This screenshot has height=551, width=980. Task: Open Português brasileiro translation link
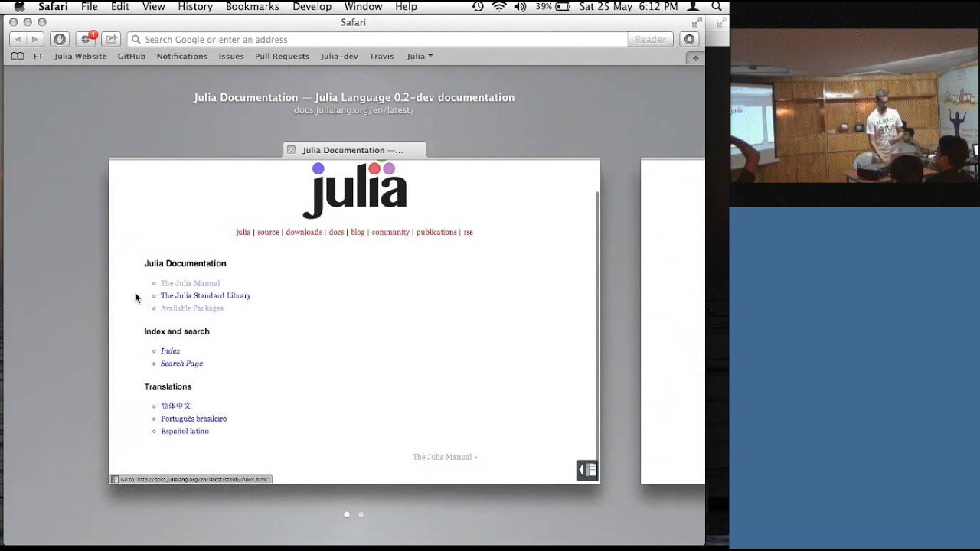[x=194, y=419]
